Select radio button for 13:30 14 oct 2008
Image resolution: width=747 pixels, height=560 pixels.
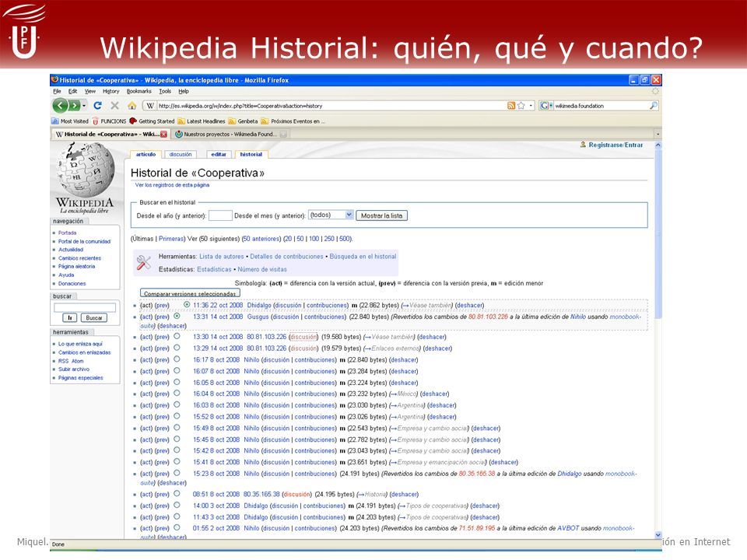coord(177,336)
